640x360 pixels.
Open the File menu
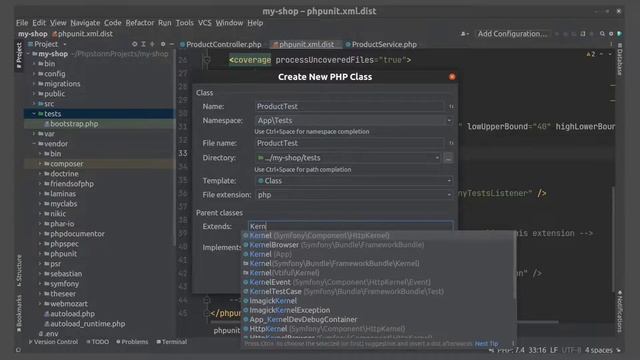tap(22, 23)
